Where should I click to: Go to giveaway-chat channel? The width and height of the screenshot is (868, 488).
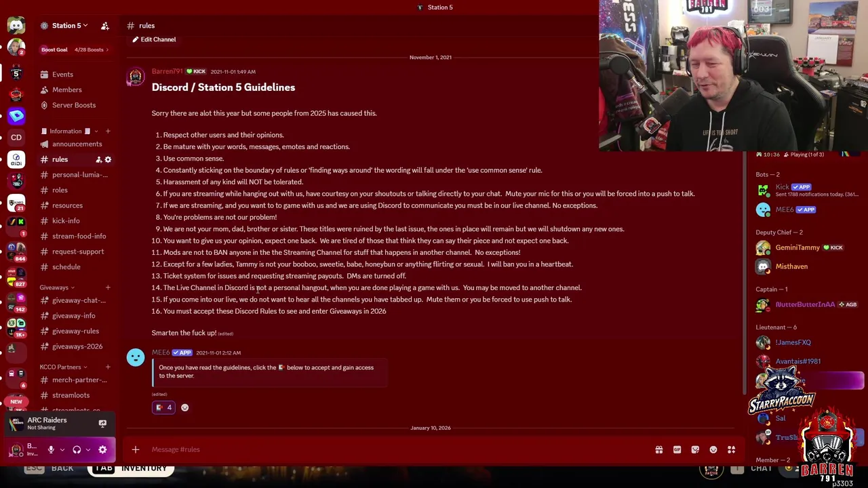click(x=79, y=300)
